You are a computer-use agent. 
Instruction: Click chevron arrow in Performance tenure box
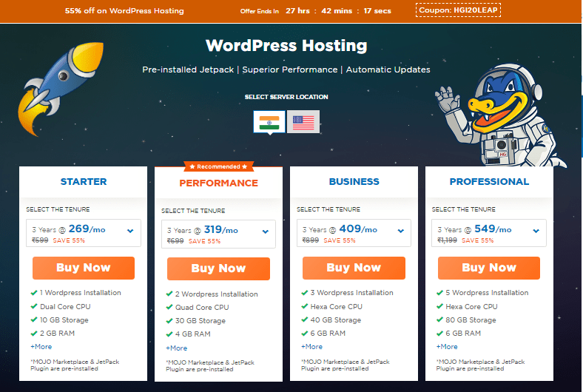pos(266,232)
